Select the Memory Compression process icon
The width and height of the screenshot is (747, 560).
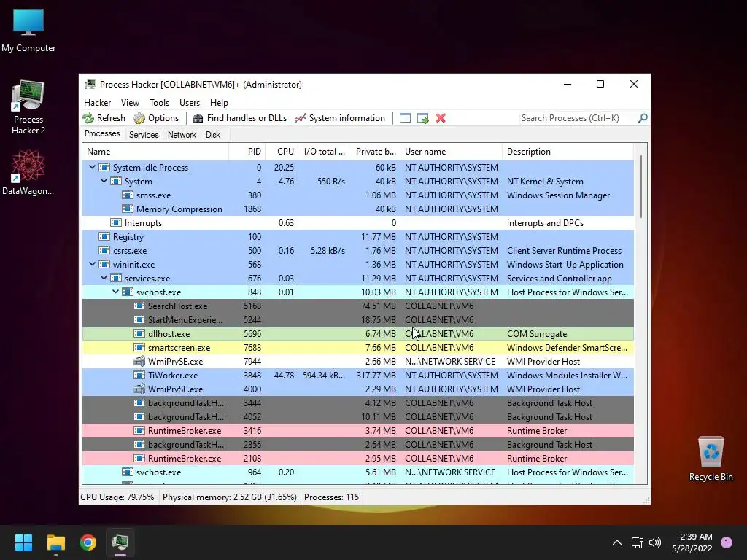(127, 209)
